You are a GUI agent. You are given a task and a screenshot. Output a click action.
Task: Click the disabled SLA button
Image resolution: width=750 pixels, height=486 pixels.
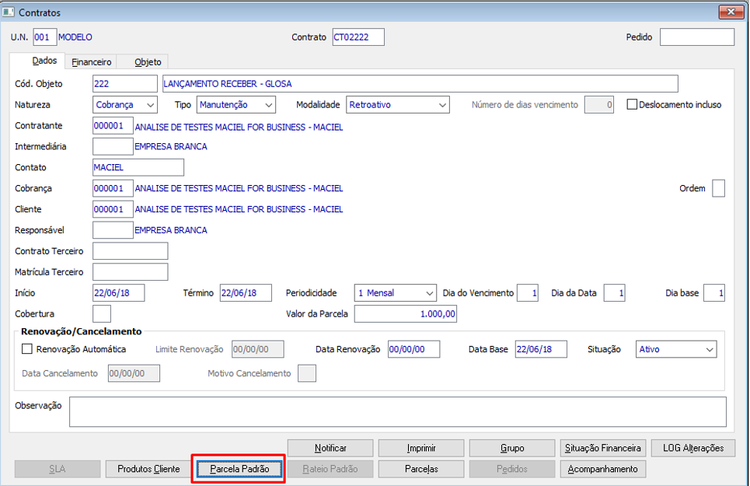57,469
